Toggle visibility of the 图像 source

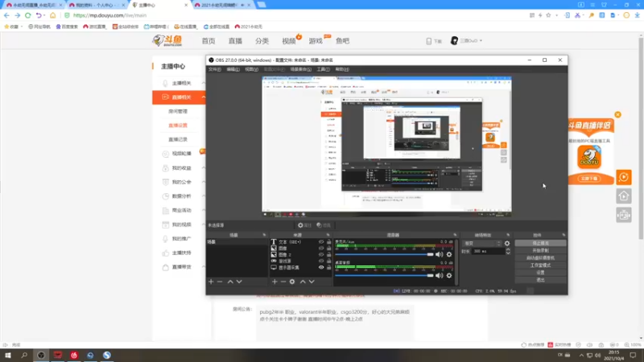321,249
